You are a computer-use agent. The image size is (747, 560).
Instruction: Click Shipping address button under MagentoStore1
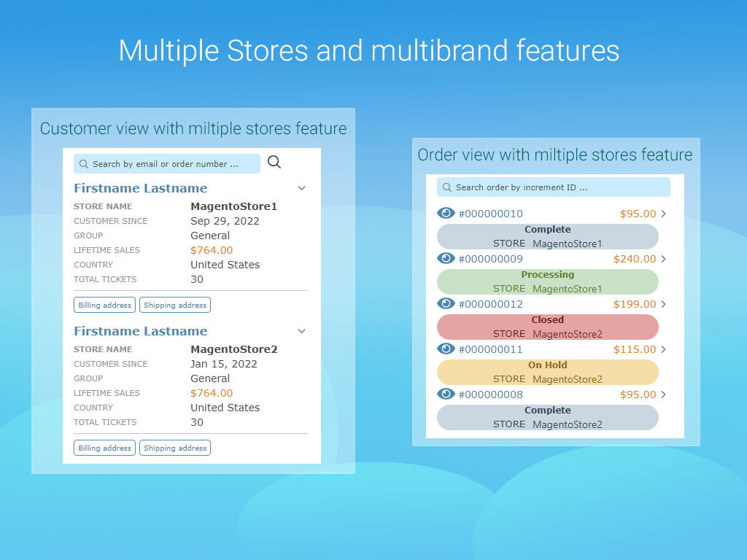(x=175, y=305)
